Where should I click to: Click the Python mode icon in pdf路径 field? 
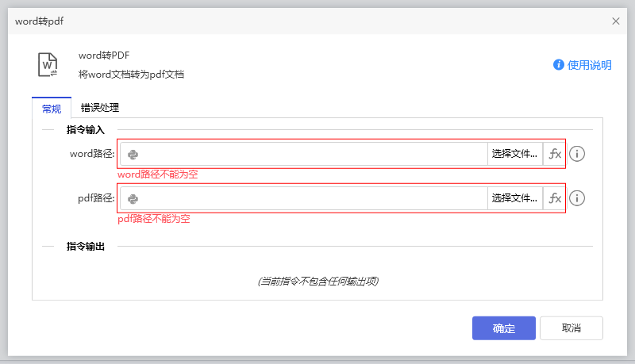pos(133,198)
